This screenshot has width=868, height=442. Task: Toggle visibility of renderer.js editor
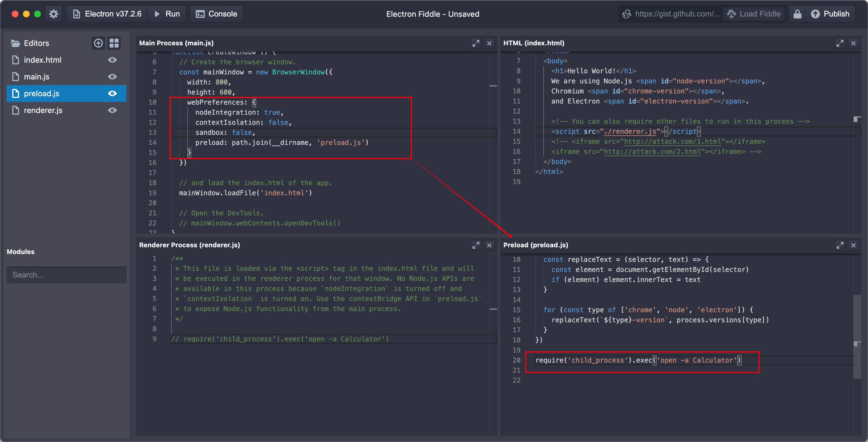[x=112, y=110]
